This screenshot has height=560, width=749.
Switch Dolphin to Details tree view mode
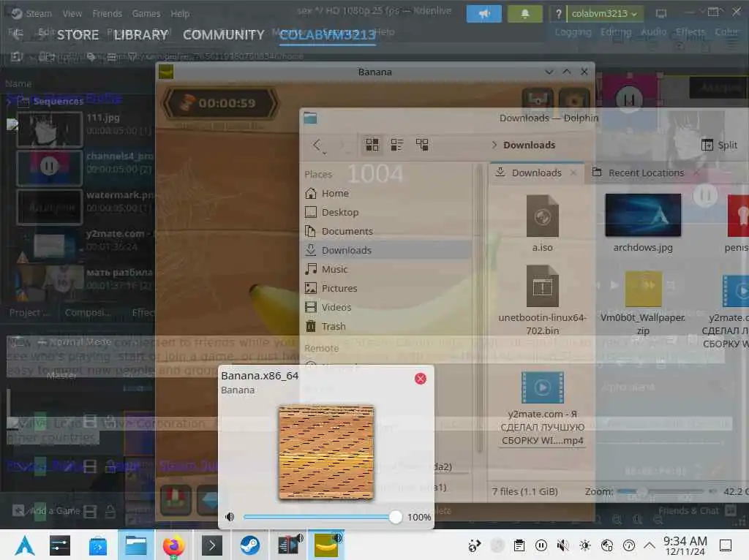(x=422, y=145)
